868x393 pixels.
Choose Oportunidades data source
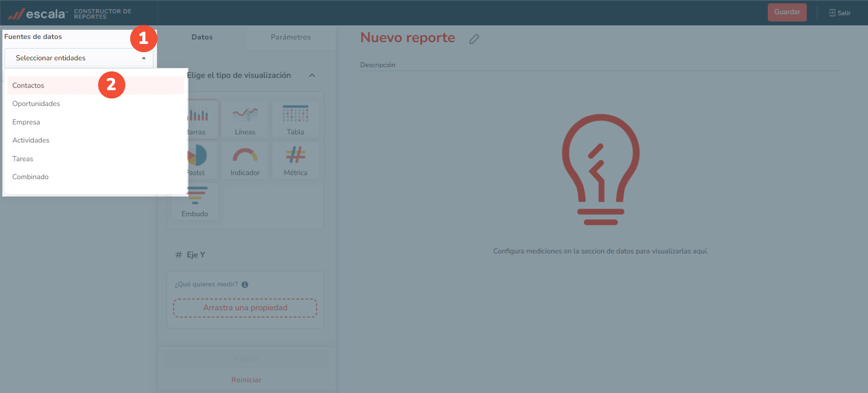point(96,104)
